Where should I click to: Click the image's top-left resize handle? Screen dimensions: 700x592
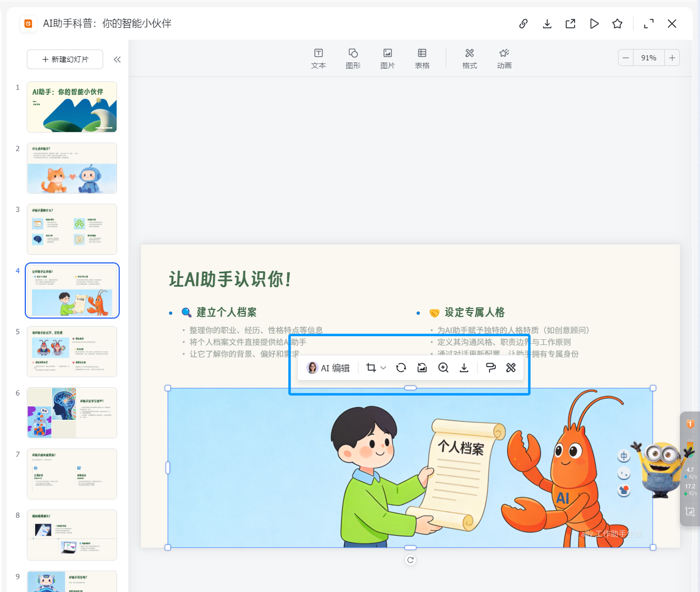[168, 388]
